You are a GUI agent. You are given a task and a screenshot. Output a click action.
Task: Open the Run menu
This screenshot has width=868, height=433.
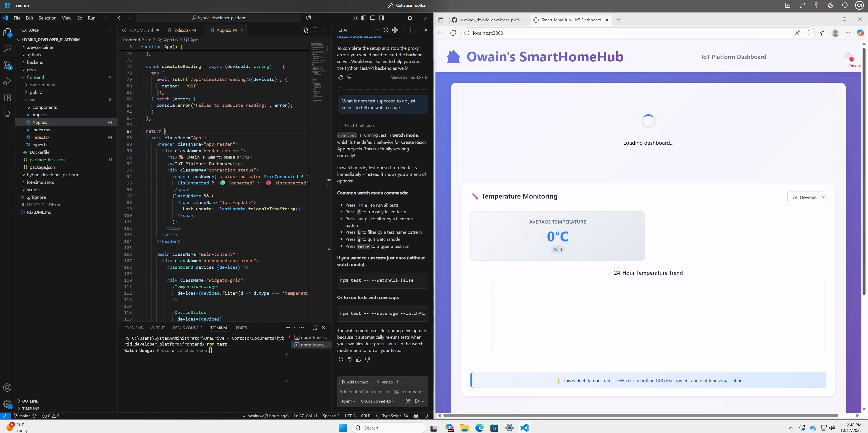pos(91,17)
